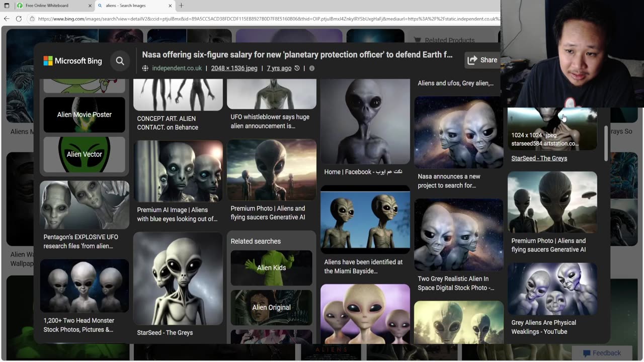Select the Alien Kids related search
Viewport: 644px width, 362px height.
click(x=271, y=268)
